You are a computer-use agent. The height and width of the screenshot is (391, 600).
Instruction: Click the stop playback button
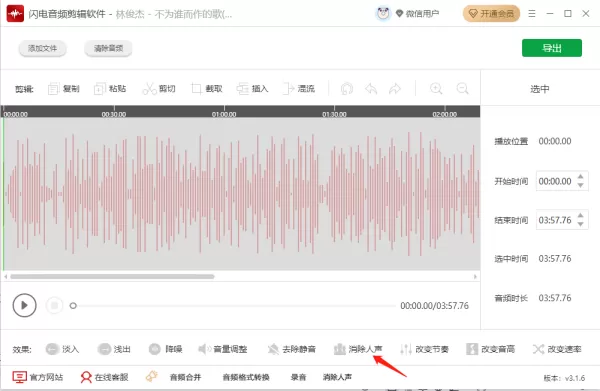click(x=54, y=305)
